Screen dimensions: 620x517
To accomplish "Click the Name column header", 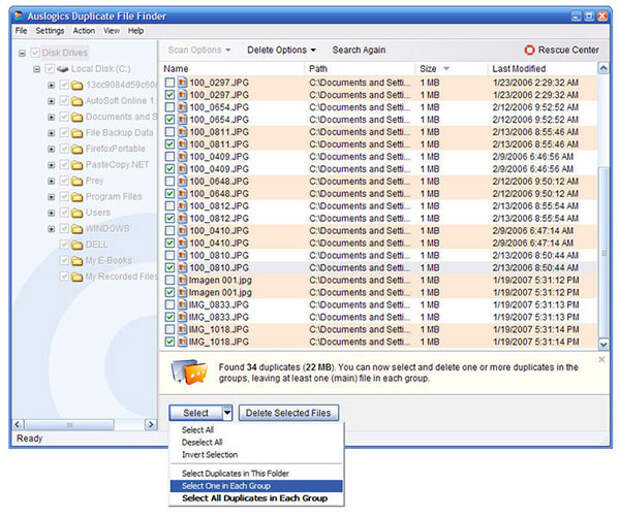I will [232, 69].
